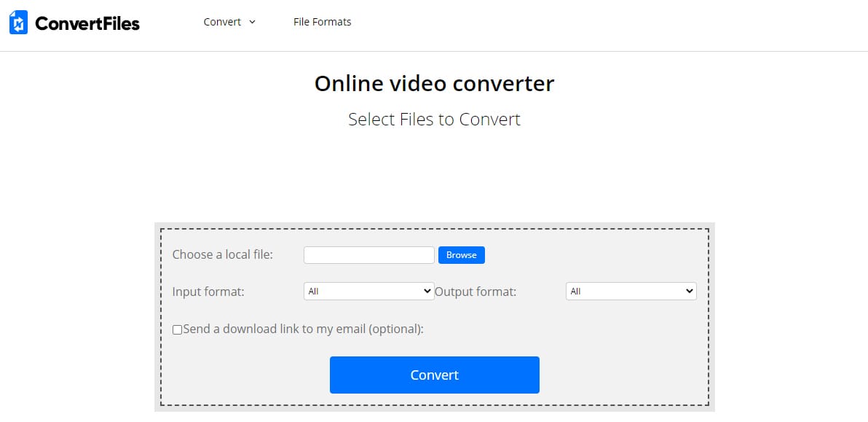Click the 'Select Files to Convert' subtitle
Image resolution: width=868 pixels, height=422 pixels.
(434, 120)
